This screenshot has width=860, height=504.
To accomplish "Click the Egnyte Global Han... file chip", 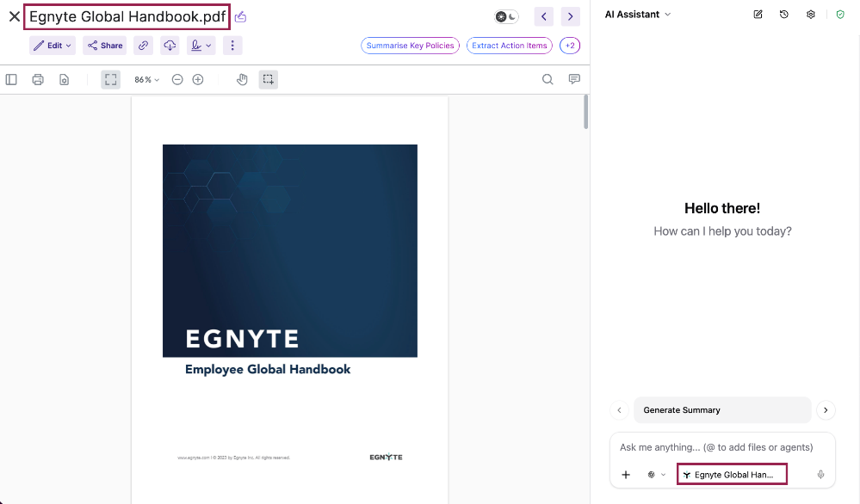I will pyautogui.click(x=733, y=475).
